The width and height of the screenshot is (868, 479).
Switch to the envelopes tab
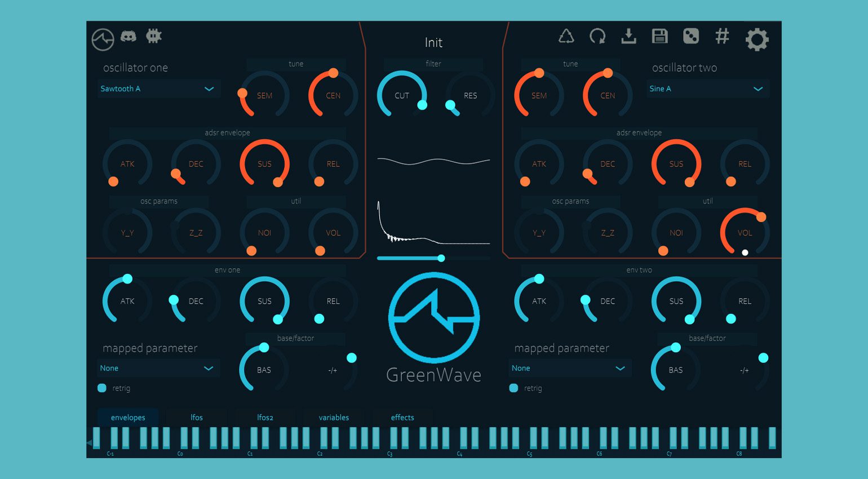(x=128, y=417)
